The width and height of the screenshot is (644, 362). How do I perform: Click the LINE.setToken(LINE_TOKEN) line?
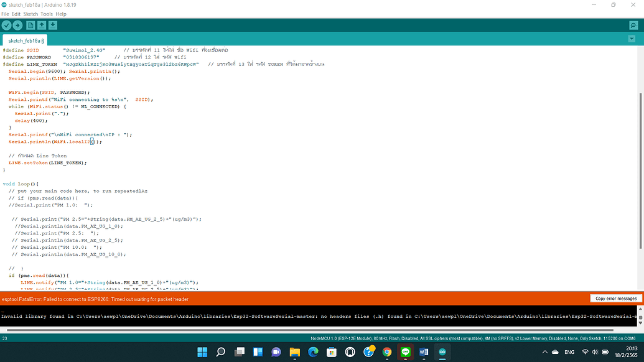coord(48,163)
